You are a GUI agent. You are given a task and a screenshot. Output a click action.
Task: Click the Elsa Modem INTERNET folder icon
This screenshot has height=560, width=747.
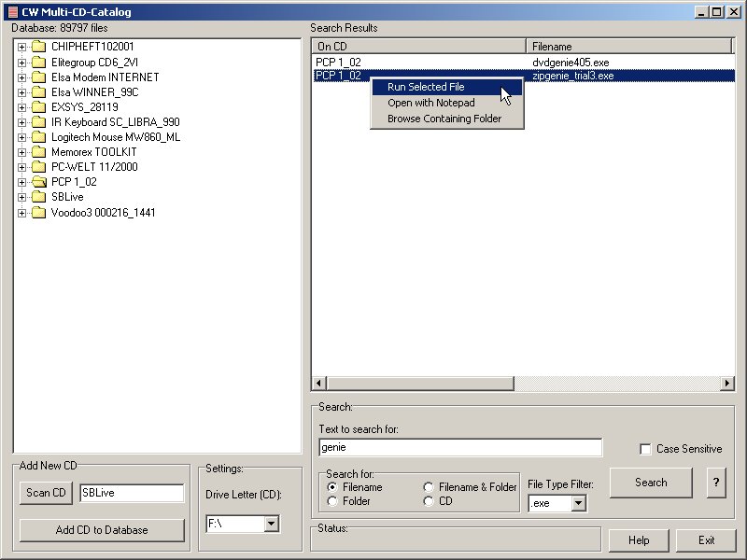click(x=38, y=77)
